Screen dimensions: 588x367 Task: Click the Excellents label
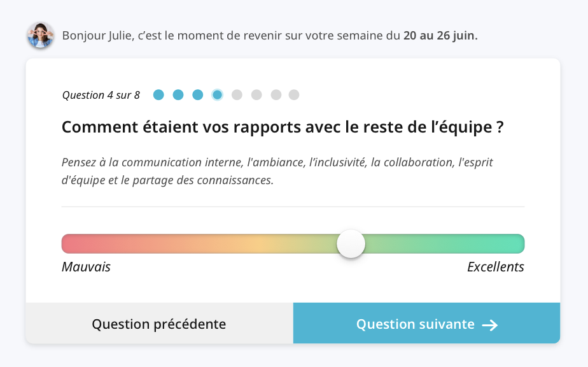click(495, 267)
